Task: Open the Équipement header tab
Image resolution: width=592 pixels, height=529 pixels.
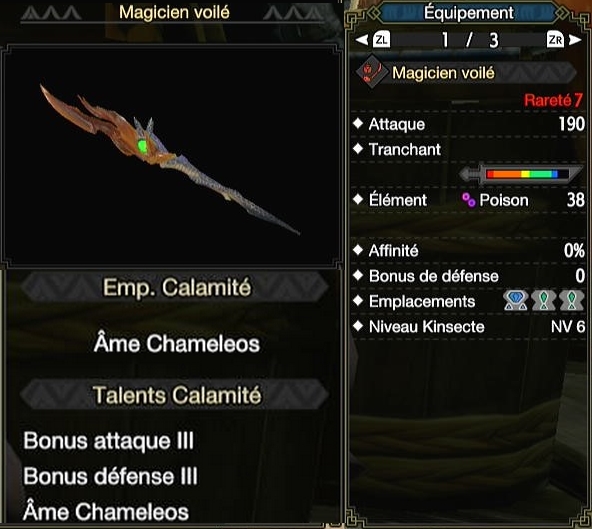Action: click(468, 13)
